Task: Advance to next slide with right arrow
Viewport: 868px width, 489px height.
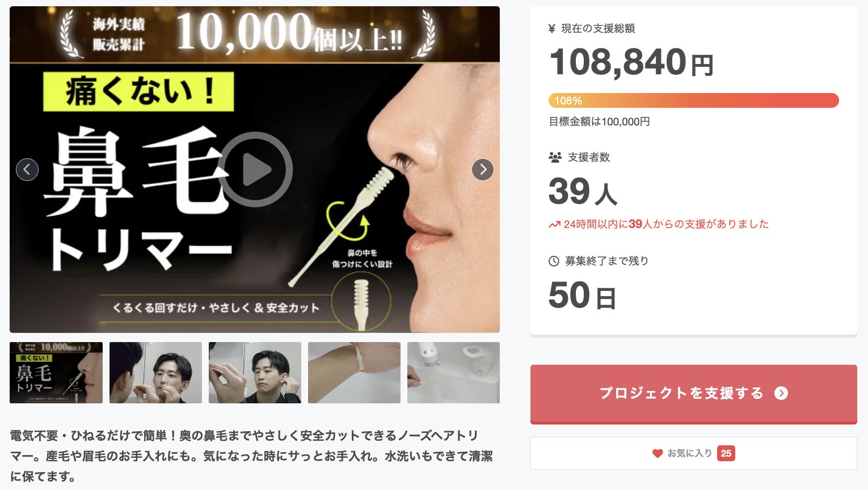Action: tap(483, 169)
